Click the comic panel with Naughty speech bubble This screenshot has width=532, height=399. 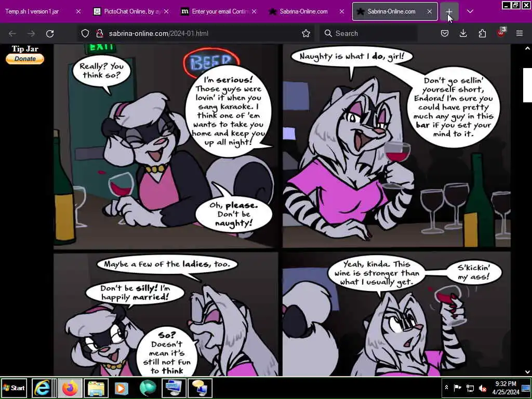(396, 146)
